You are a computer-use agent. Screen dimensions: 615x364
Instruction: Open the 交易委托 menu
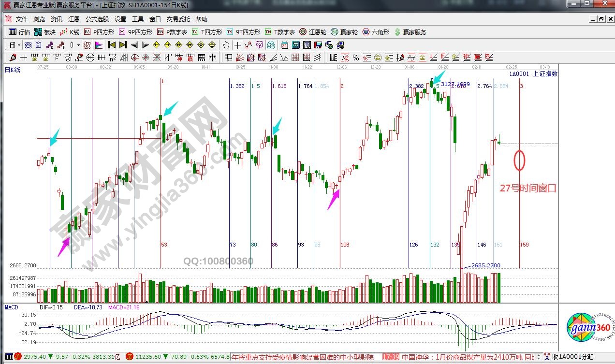(178, 19)
